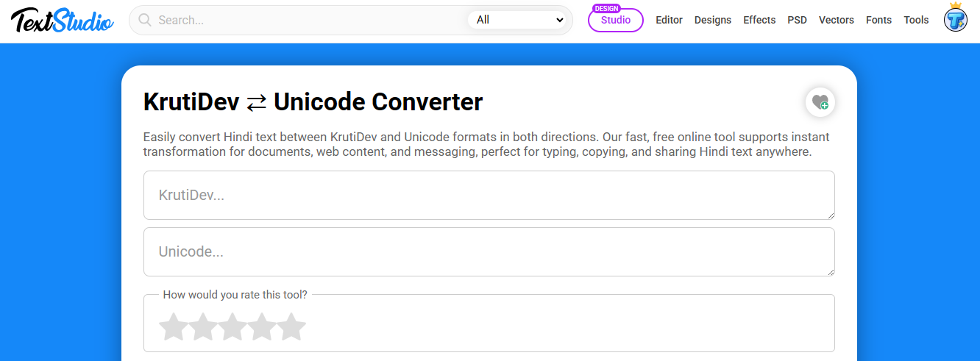Click the search magnifier icon
980x361 pixels.
click(145, 20)
